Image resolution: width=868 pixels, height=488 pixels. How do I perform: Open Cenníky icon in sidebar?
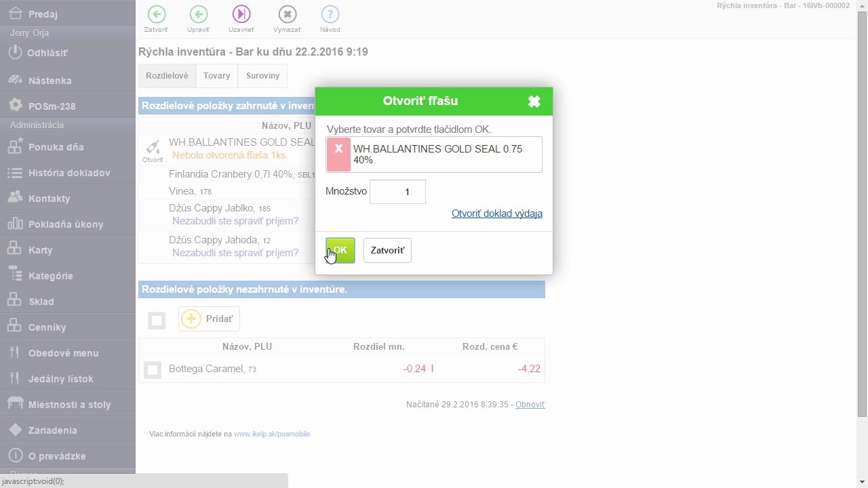pyautogui.click(x=15, y=327)
